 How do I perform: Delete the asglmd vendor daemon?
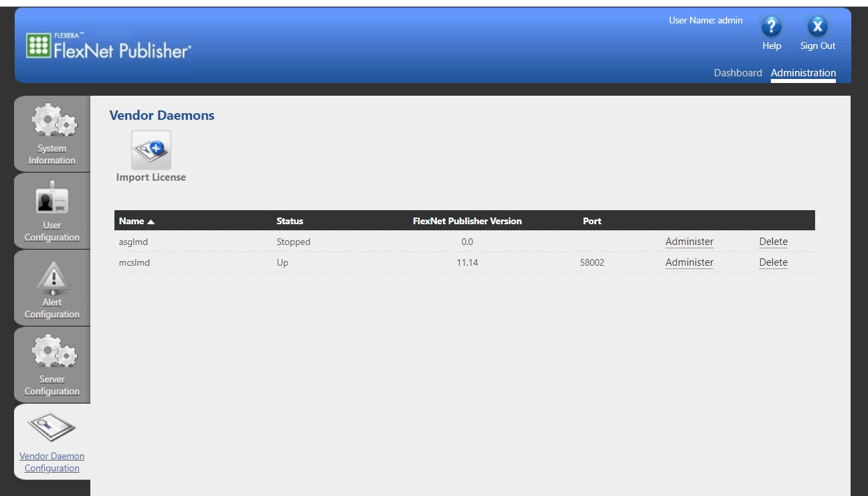(x=773, y=242)
